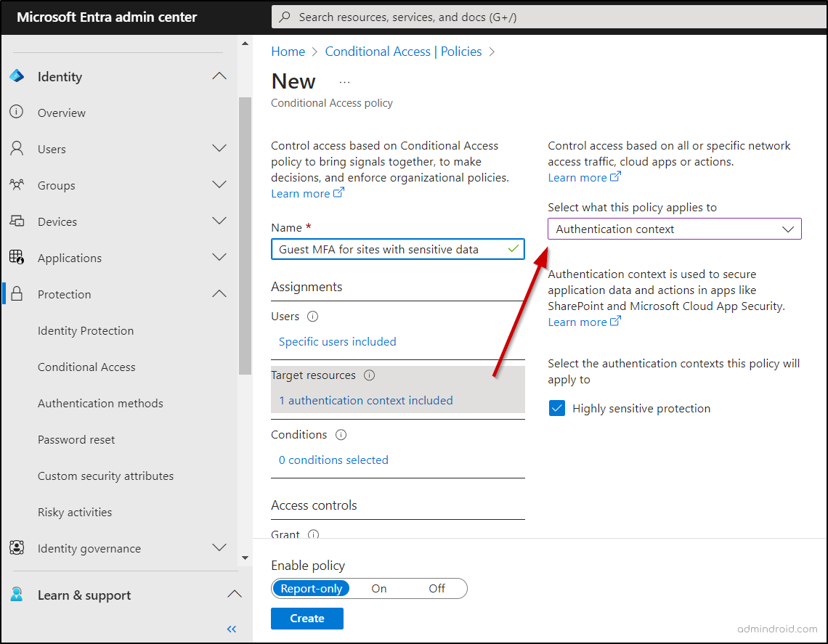Collapse the sidebar using the double arrows
Viewport: 828px width, 644px height.
coord(231,629)
